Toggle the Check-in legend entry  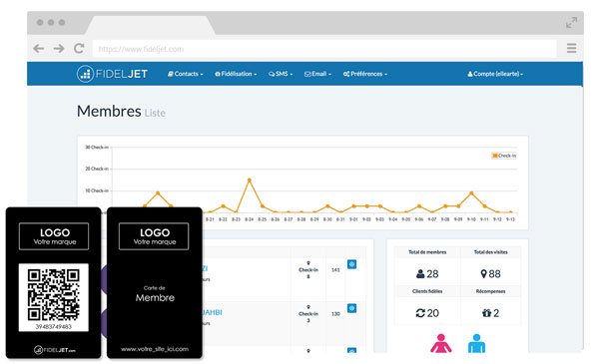click(504, 156)
